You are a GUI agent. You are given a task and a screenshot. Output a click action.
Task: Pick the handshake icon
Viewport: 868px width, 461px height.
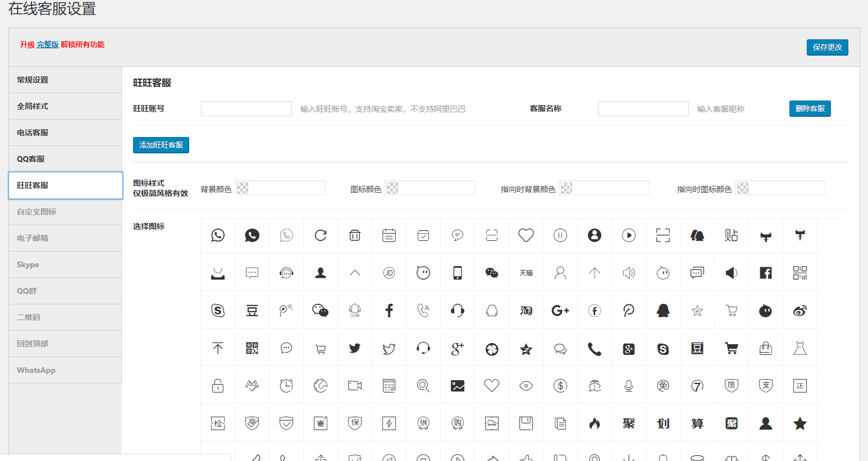[x=252, y=386]
